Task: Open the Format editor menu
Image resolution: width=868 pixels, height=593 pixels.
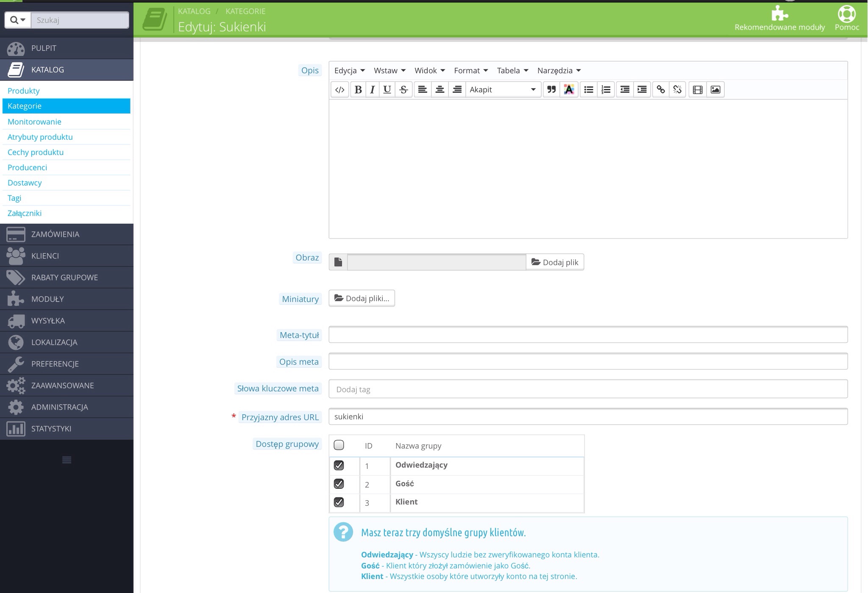Action: click(x=470, y=70)
